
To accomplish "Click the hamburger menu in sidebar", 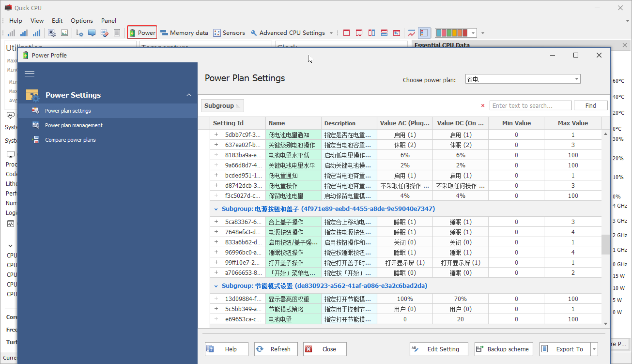I will 29,74.
